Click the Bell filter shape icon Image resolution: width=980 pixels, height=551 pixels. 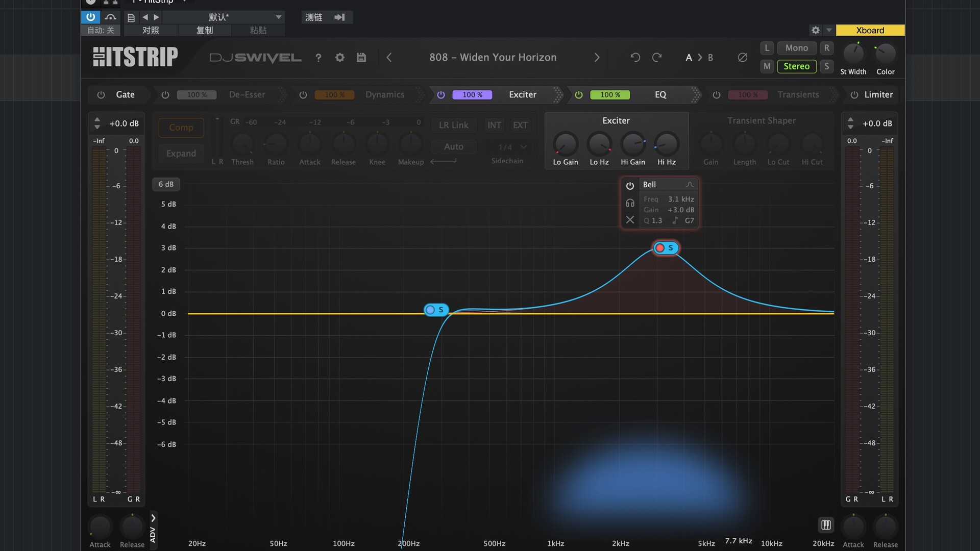click(690, 185)
